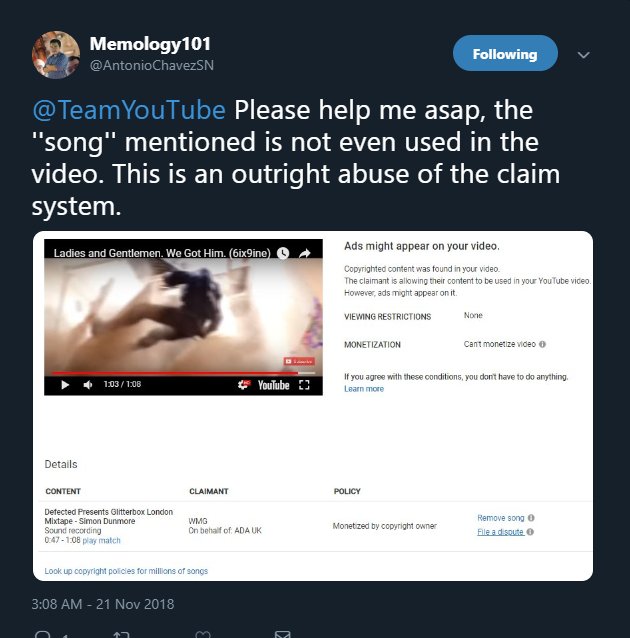Click the play match link

[x=101, y=540]
